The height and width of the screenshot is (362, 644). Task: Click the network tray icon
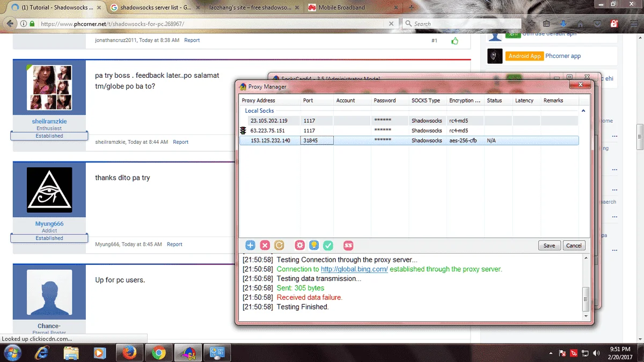click(585, 353)
